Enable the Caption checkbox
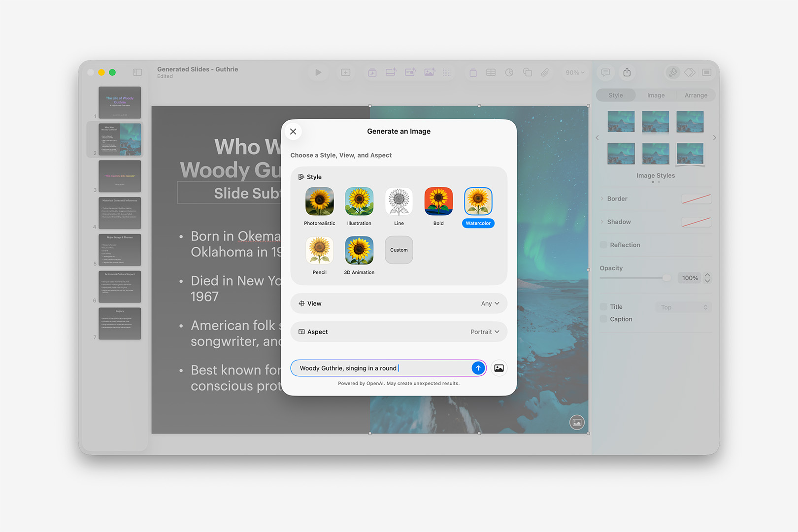Image resolution: width=798 pixels, height=532 pixels. [x=603, y=319]
